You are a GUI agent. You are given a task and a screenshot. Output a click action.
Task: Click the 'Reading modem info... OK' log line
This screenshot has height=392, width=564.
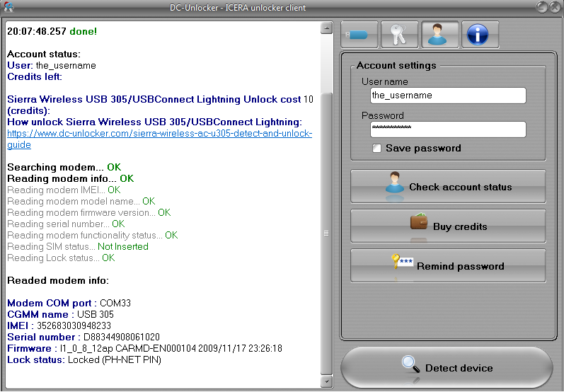coord(71,178)
